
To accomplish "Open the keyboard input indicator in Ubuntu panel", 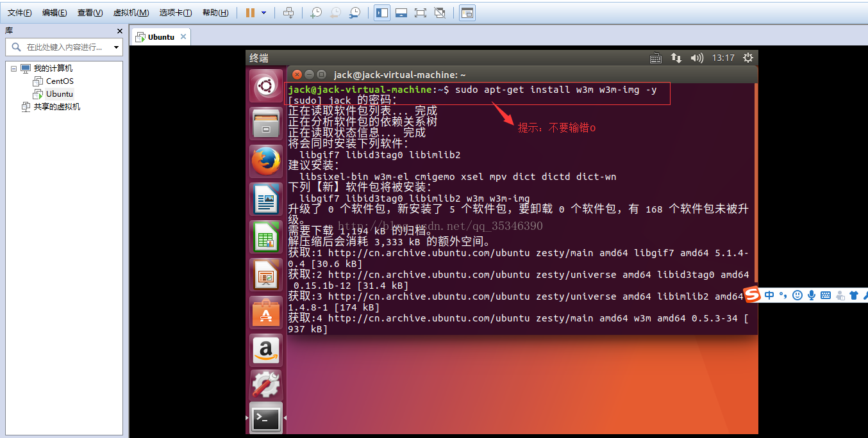I will tap(655, 58).
